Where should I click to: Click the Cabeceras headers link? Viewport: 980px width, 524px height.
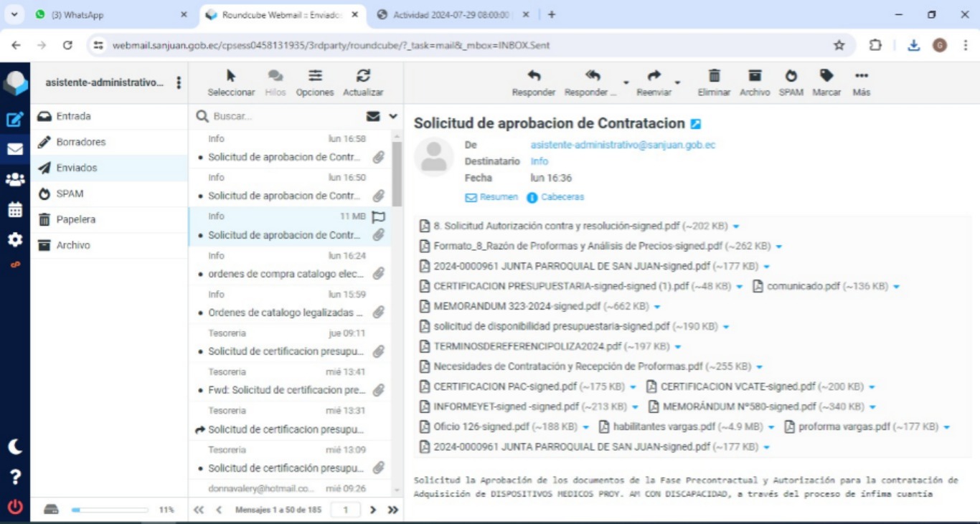562,197
